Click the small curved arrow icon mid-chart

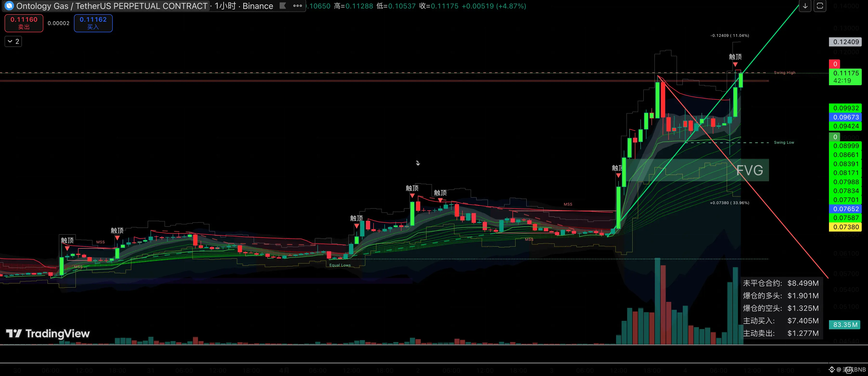(418, 163)
